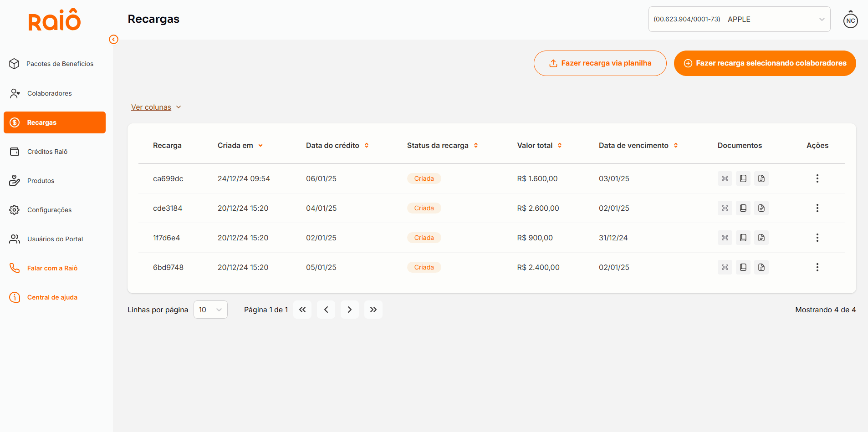Open the Linhas por página dropdown

tap(210, 310)
